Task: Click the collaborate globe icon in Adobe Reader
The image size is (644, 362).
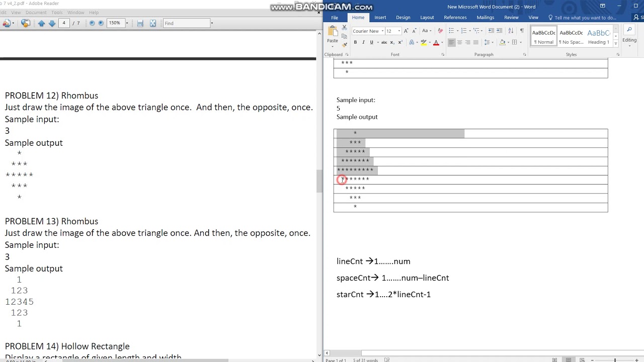Action: click(x=26, y=23)
